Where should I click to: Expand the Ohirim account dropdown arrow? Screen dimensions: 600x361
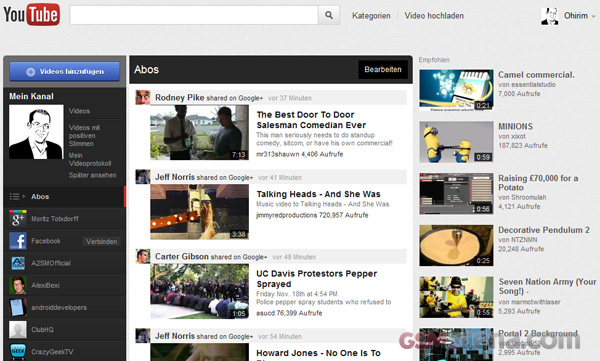click(x=593, y=16)
